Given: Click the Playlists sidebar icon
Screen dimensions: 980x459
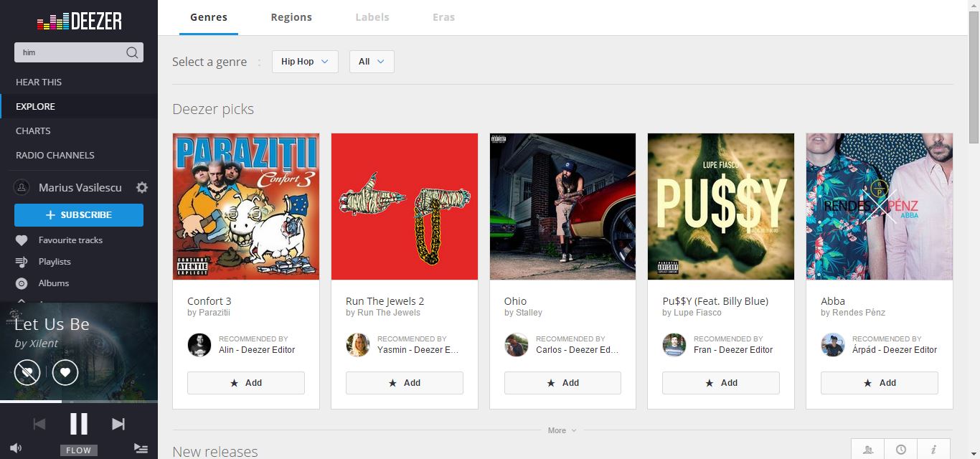Looking at the screenshot, I should pos(22,262).
